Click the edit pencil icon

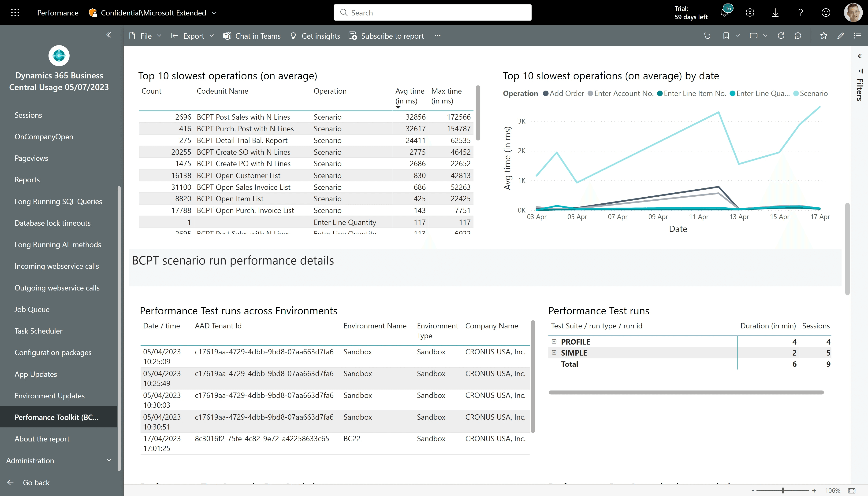(x=840, y=36)
